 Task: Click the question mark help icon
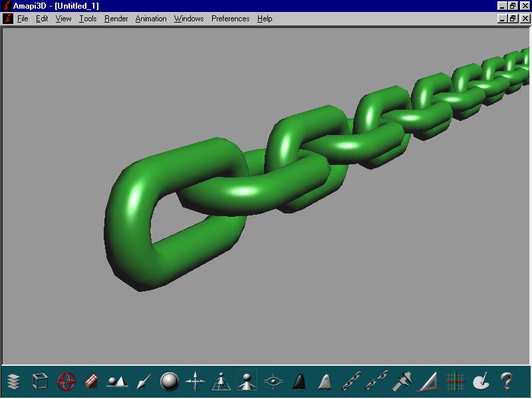[506, 381]
